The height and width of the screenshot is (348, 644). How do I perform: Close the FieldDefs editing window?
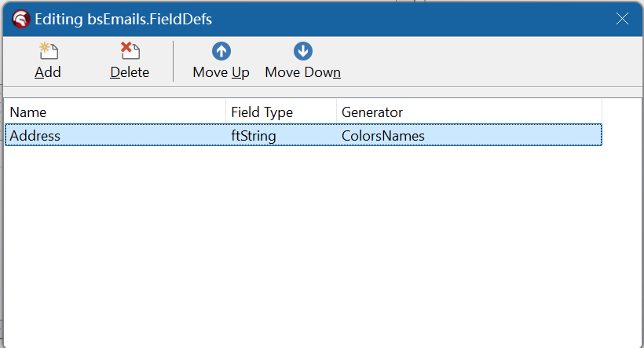pyautogui.click(x=622, y=19)
